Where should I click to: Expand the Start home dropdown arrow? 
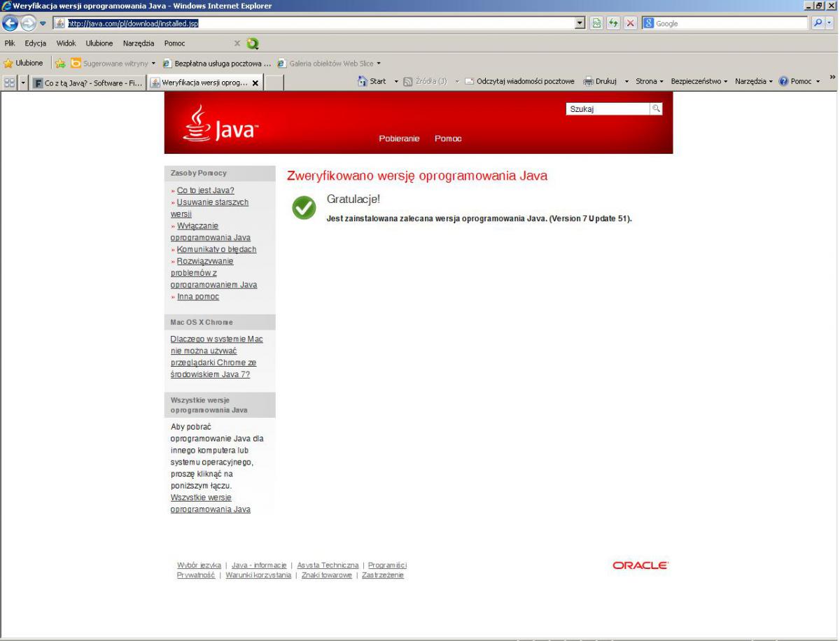[396, 82]
